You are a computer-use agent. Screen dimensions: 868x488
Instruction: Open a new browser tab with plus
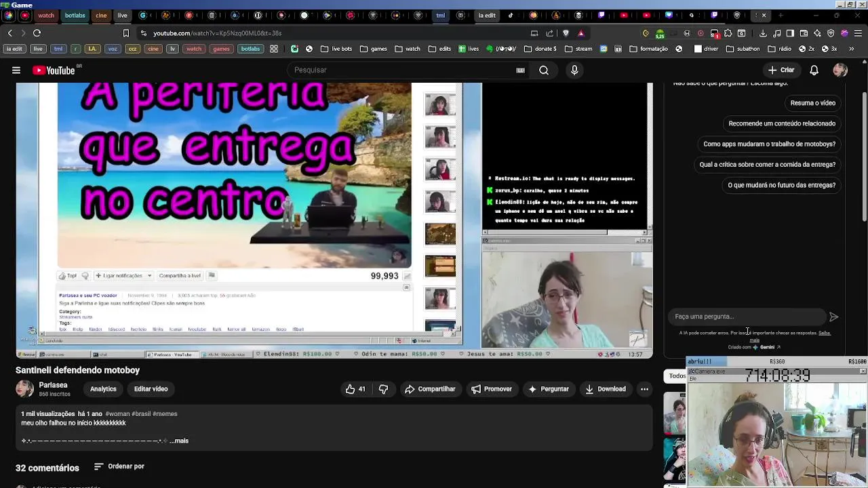click(x=781, y=15)
